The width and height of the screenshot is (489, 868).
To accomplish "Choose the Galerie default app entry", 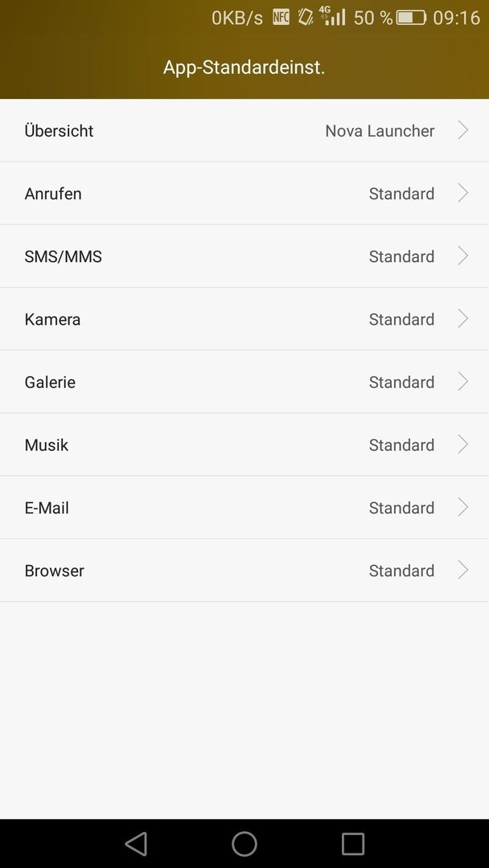I will coord(244,382).
